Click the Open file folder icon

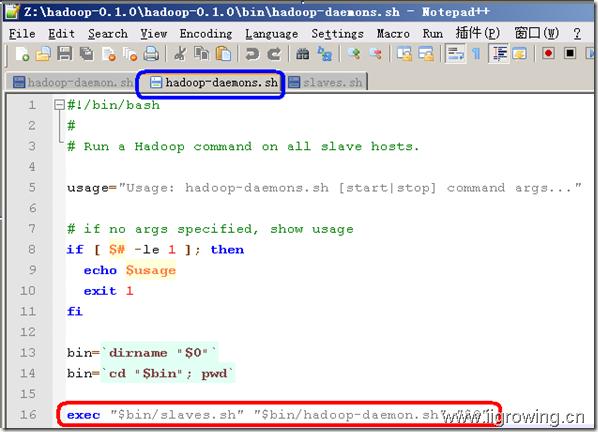pyautogui.click(x=43, y=54)
